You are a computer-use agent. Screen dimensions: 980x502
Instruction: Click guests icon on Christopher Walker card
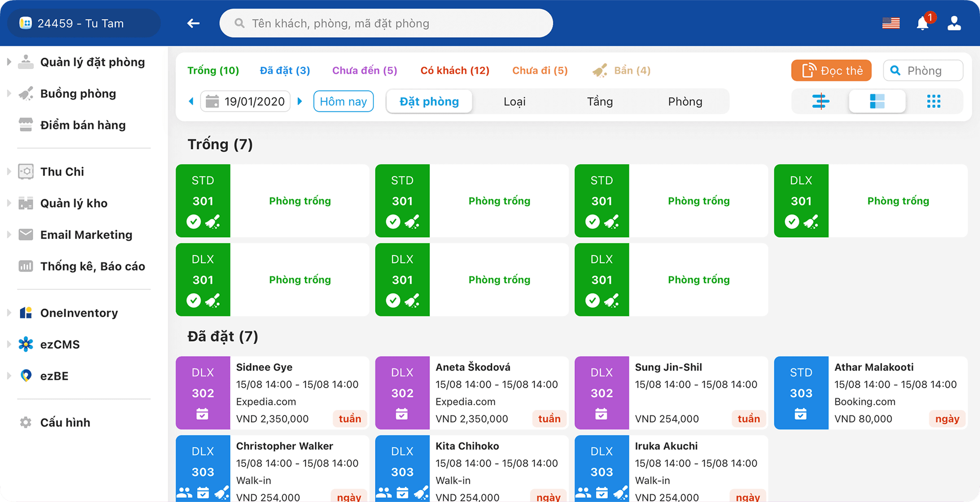[x=185, y=492]
